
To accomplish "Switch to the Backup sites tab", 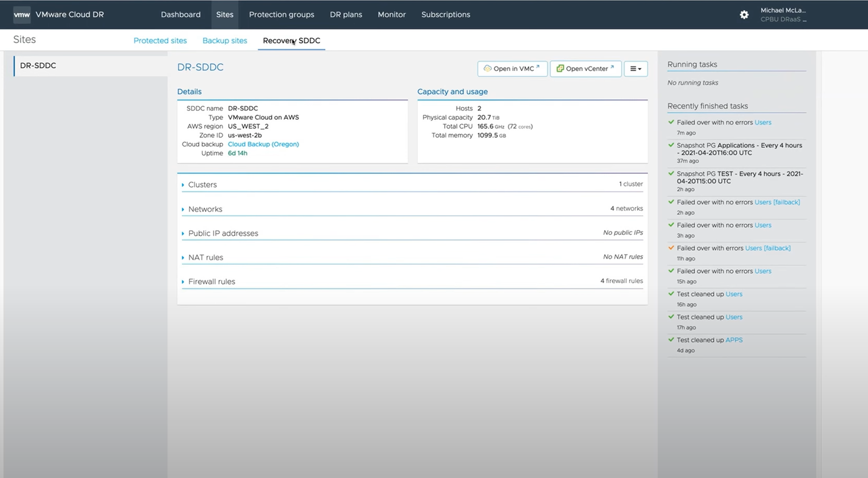I will pos(224,40).
